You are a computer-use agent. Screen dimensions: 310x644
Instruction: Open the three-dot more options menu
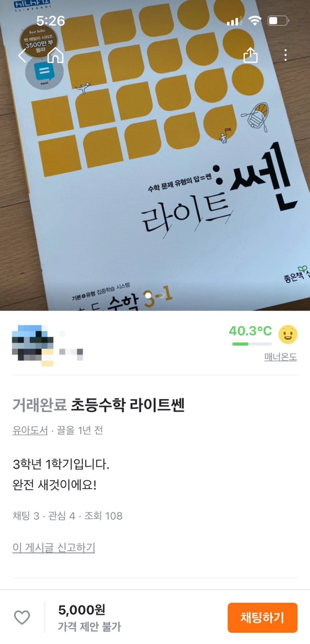tap(285, 55)
